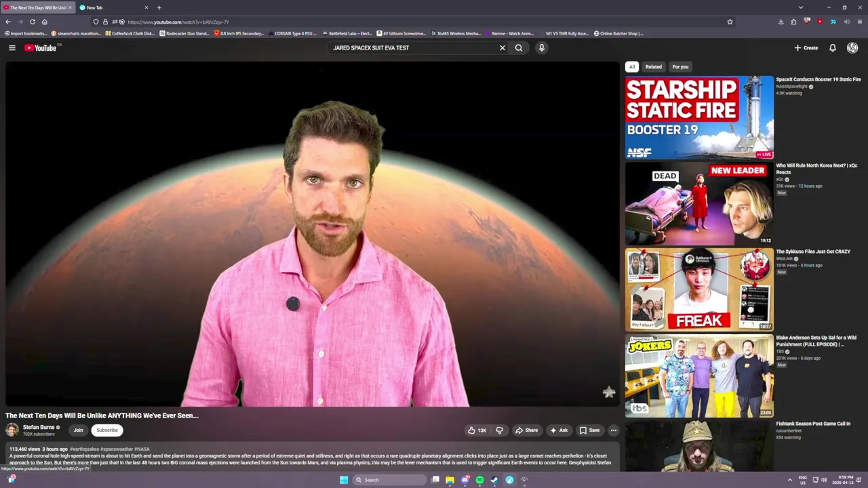Click the #NASA hashtag
This screenshot has height=488, width=868.
[x=142, y=449]
